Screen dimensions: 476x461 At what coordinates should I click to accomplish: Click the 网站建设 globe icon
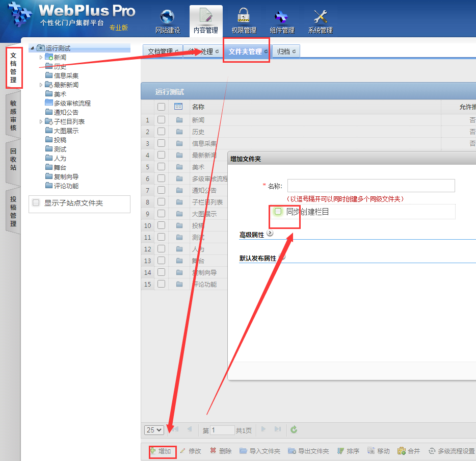click(x=167, y=17)
